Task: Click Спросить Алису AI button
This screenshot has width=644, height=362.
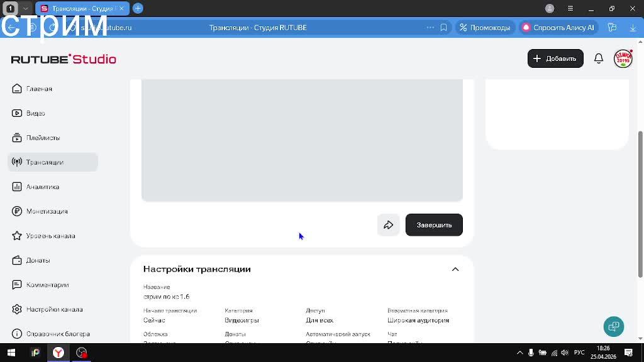Action: tap(559, 28)
